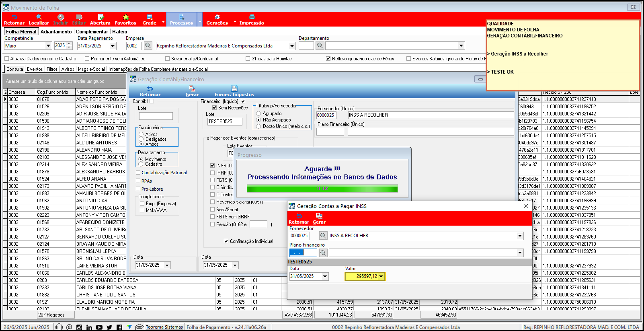This screenshot has width=644, height=331.
Task: Open the LinkedIn icon in status bar
Action: pyautogui.click(x=89, y=327)
